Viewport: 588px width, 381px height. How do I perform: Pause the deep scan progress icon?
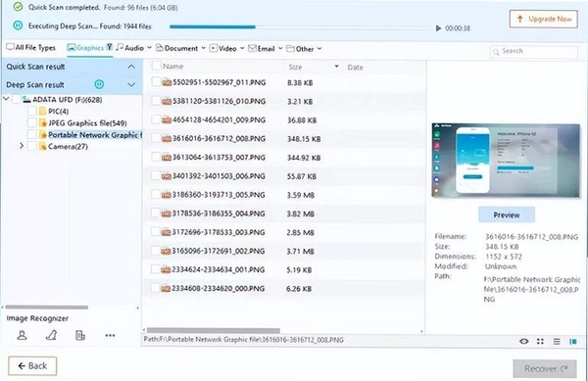pyautogui.click(x=18, y=25)
